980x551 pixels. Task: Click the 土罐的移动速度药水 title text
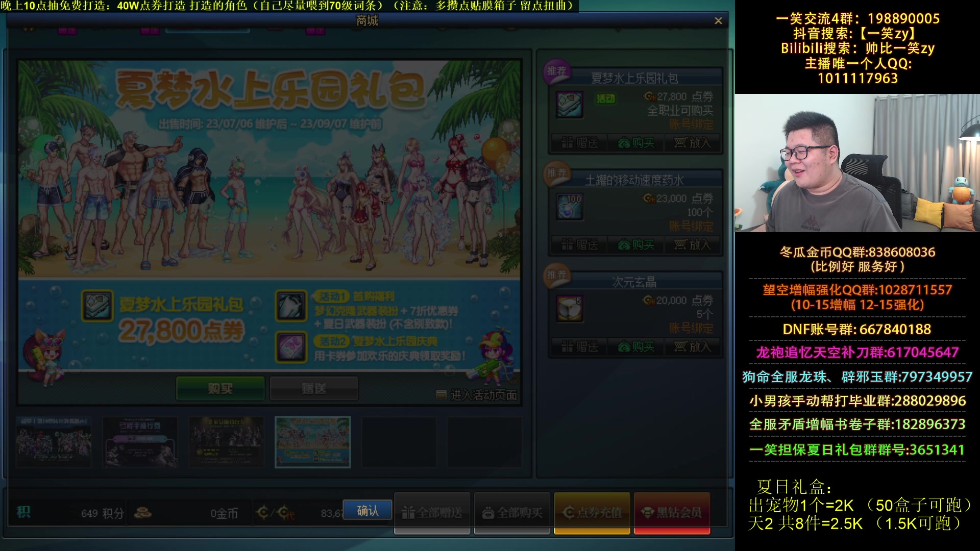pyautogui.click(x=634, y=180)
